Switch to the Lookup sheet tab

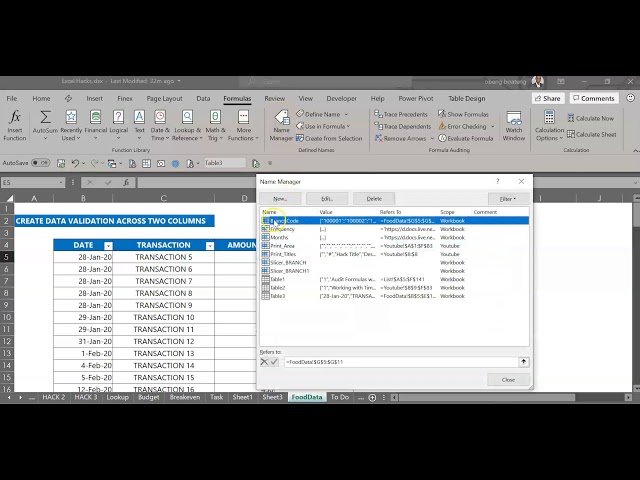click(x=118, y=397)
